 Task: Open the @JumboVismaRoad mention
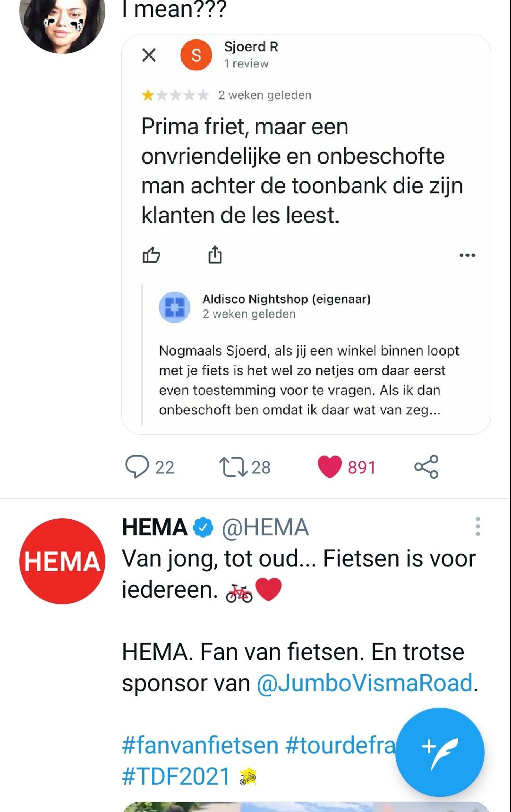[365, 683]
